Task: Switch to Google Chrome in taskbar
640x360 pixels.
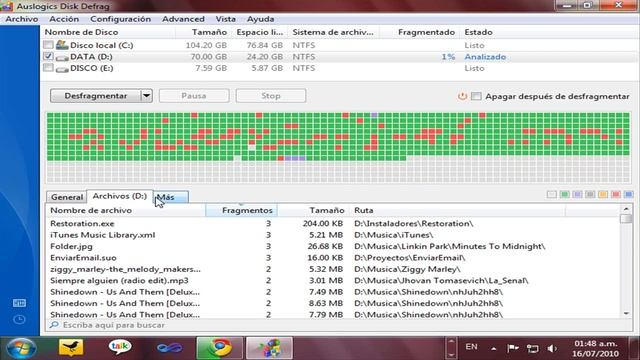Action: coord(220,348)
